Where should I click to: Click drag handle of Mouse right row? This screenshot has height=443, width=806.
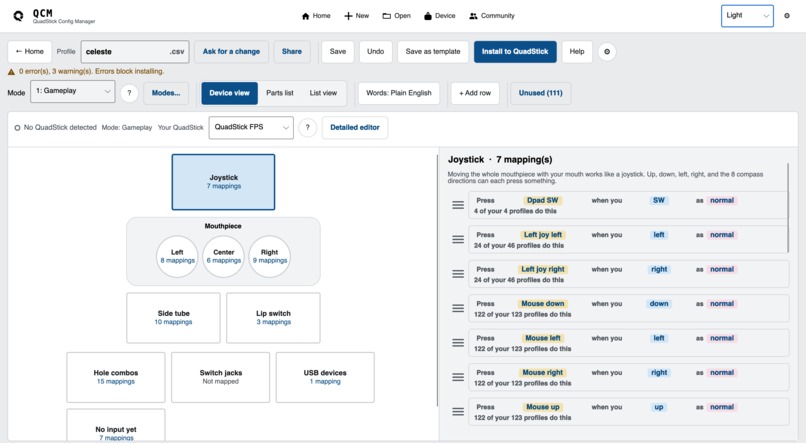458,377
